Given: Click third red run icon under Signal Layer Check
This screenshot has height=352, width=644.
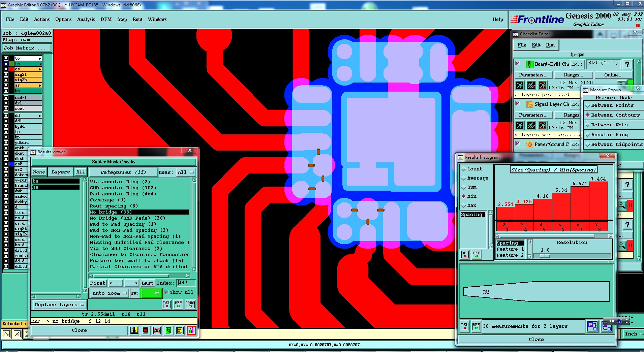Looking at the screenshot, I should 543,126.
